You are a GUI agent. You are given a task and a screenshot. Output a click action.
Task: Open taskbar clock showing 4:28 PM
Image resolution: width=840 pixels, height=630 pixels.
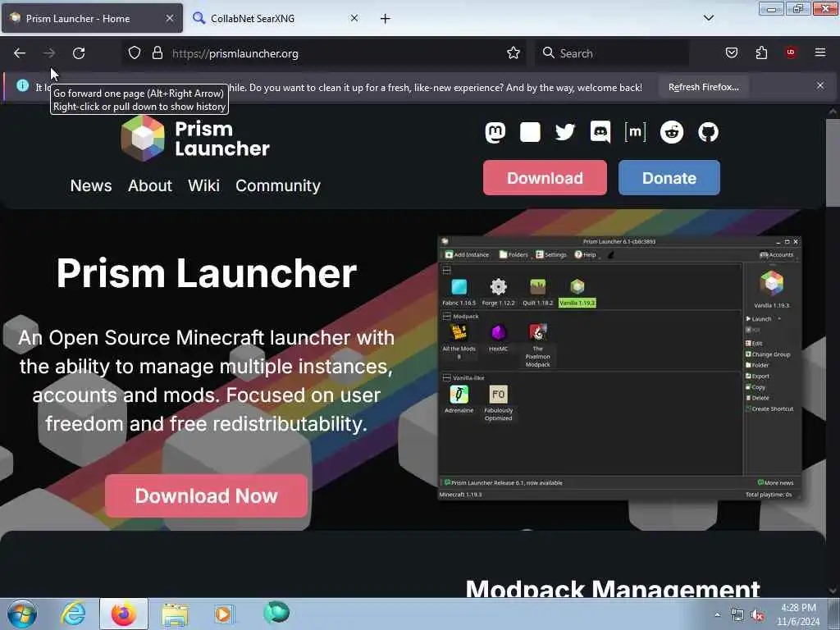click(798, 614)
